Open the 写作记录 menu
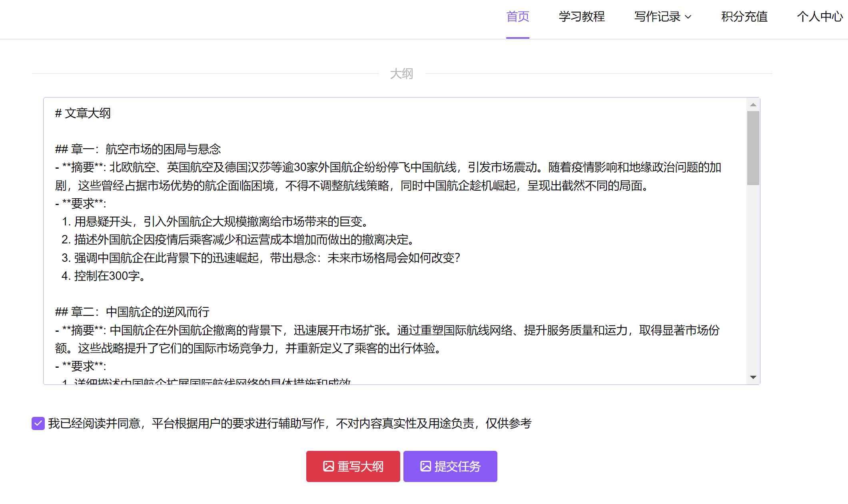Viewport: 848px width, 504px height. [x=657, y=17]
